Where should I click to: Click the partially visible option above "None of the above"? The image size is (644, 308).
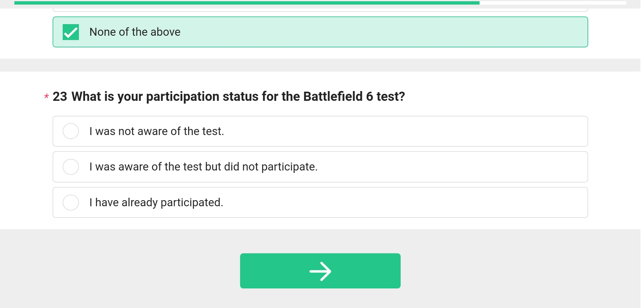(320, 10)
